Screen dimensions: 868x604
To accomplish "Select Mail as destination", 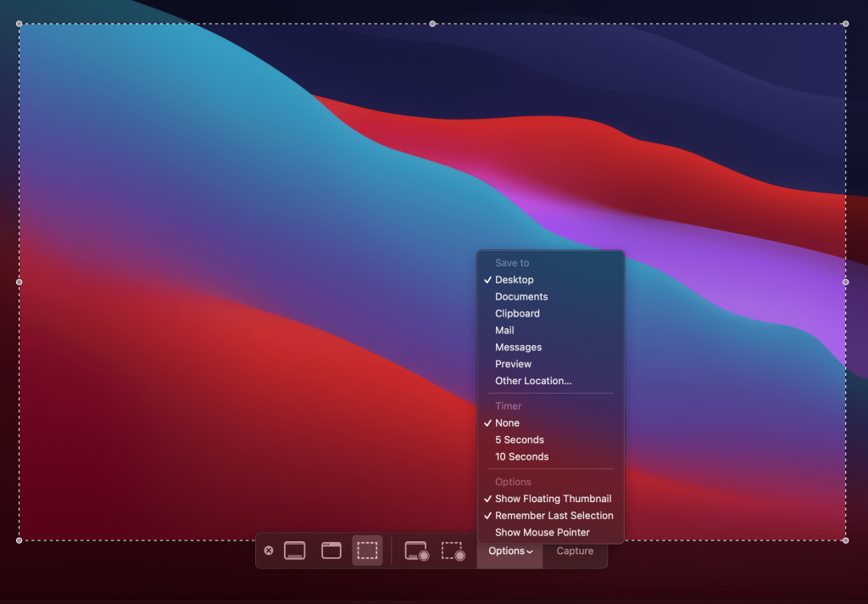I will point(551,330).
